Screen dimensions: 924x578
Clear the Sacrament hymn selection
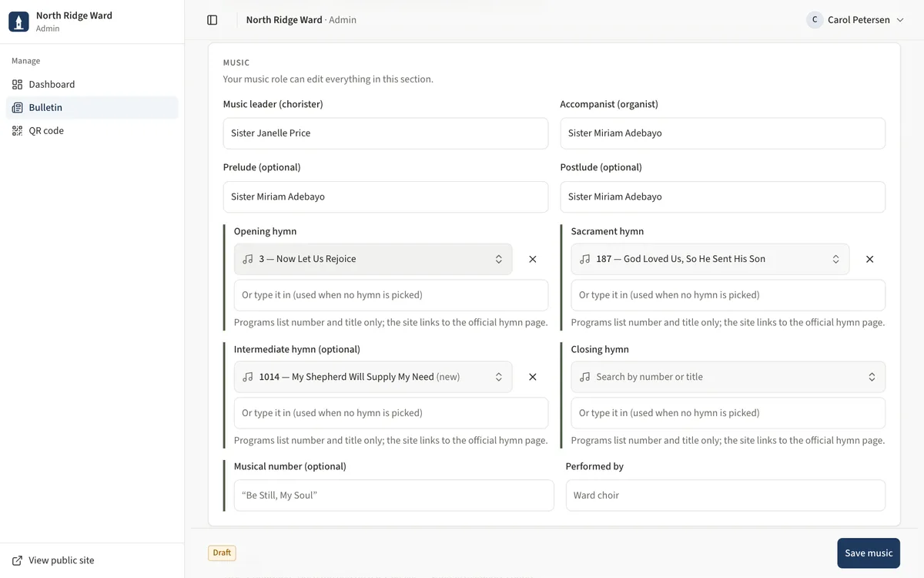pyautogui.click(x=870, y=260)
